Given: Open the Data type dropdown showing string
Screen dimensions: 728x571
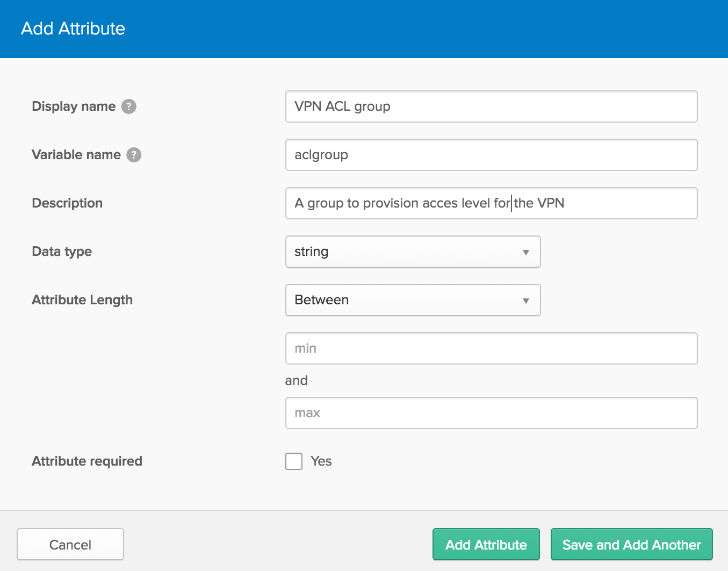Looking at the screenshot, I should (x=413, y=252).
